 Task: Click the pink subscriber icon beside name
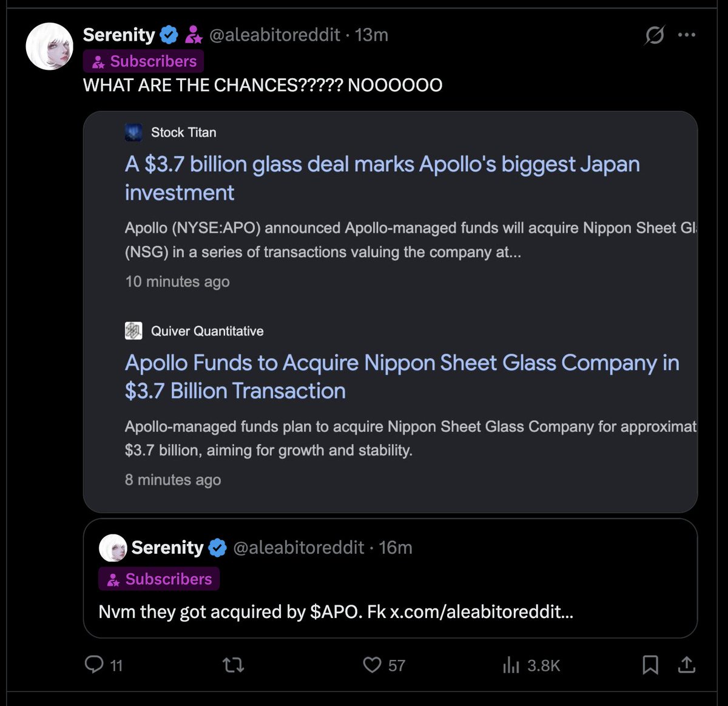(x=194, y=35)
